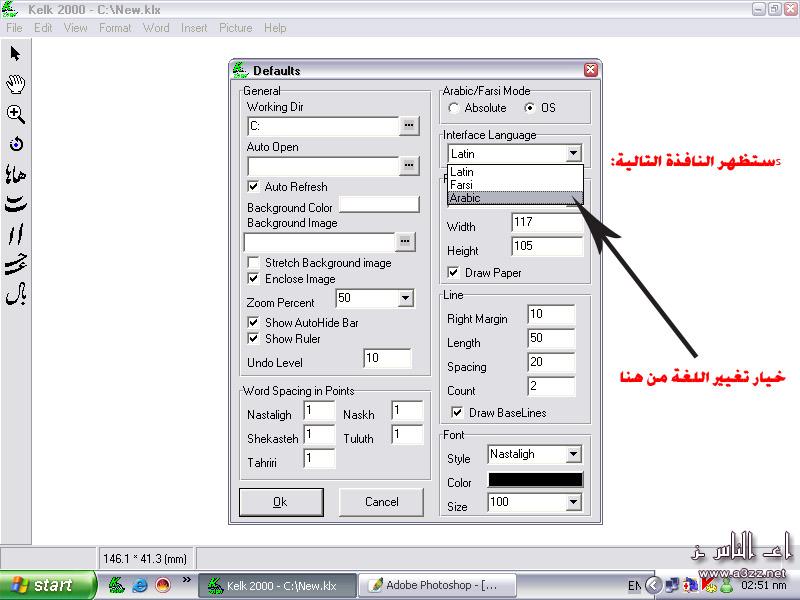Focus the Right Margin field
The width and height of the screenshot is (800, 600).
(552, 314)
